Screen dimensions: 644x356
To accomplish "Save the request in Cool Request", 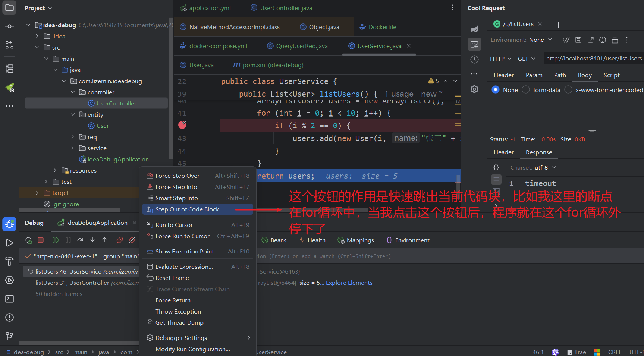I will (x=578, y=40).
